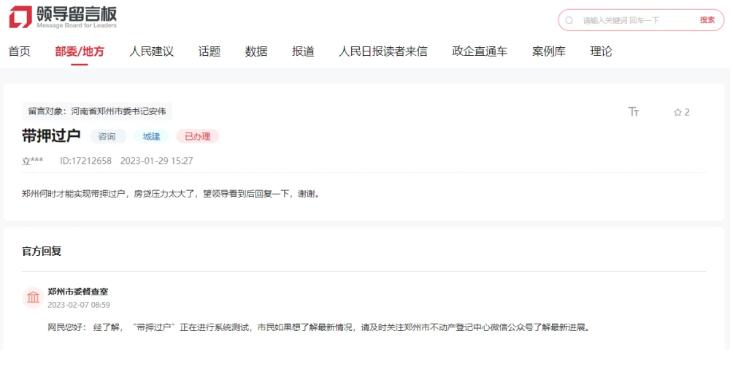Click the 带押过户 message title
Screen dimensions: 733x377
click(x=51, y=136)
